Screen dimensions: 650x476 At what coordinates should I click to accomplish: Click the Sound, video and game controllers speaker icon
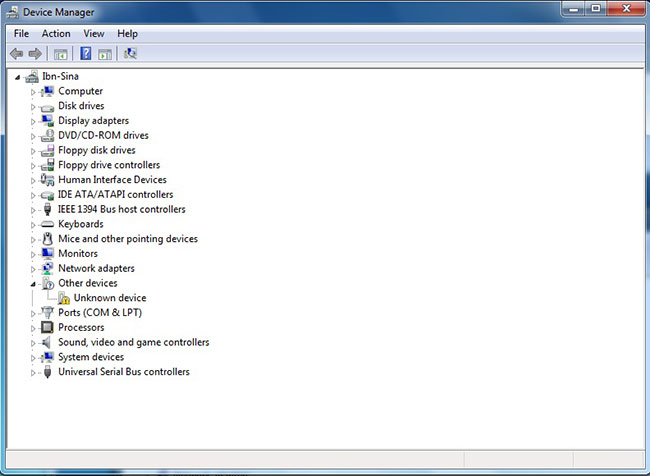pos(46,342)
